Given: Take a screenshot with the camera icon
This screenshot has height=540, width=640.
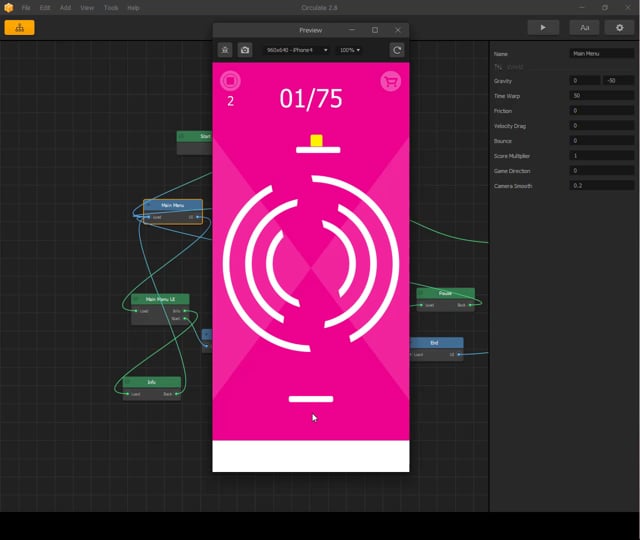Looking at the screenshot, I should (x=244, y=50).
